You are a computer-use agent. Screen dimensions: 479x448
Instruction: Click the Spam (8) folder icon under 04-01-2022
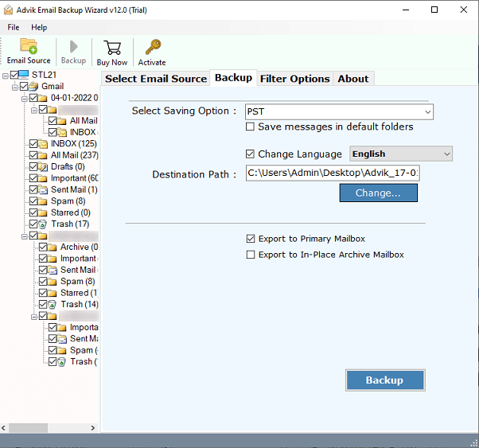43,201
